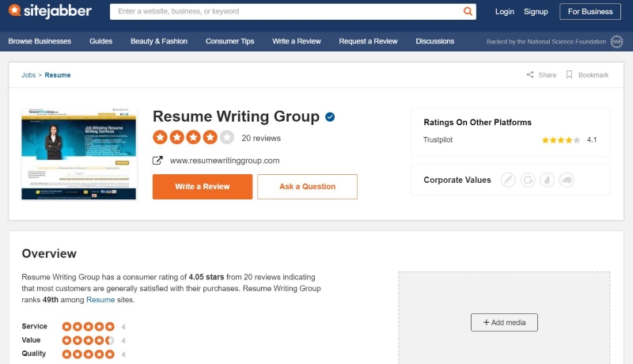This screenshot has width=633, height=364.
Task: Select Write a Review in navigation bar
Action: 297,41
